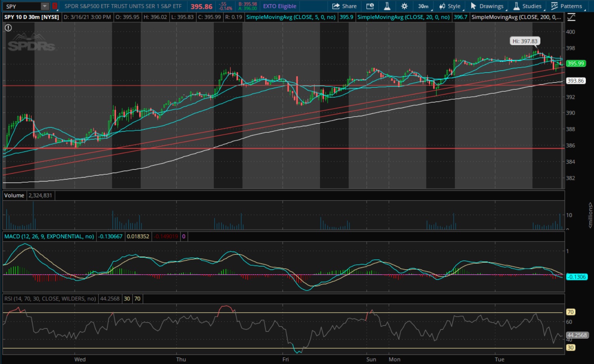Click the H: 396.02 high value

coord(155,17)
